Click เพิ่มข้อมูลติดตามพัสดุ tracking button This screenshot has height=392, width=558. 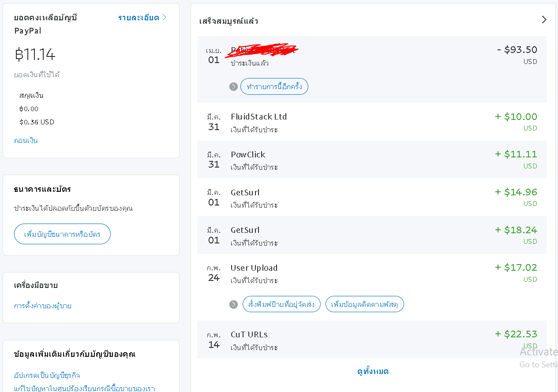tap(365, 304)
